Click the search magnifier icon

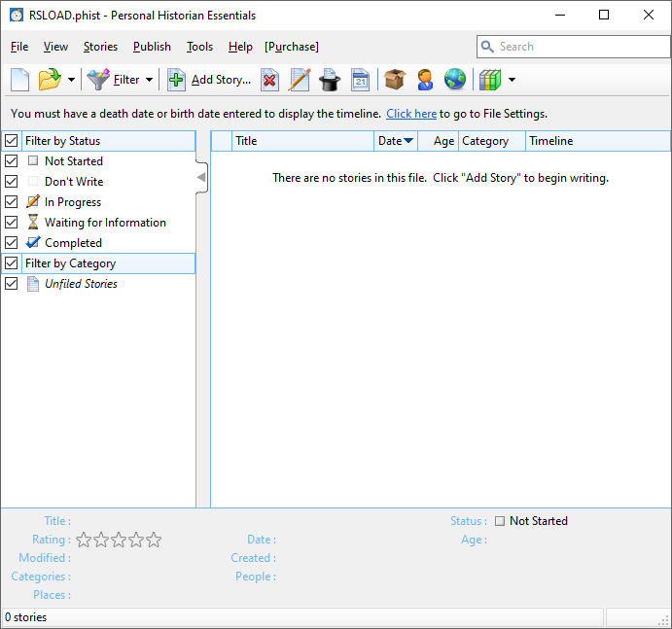[x=487, y=47]
